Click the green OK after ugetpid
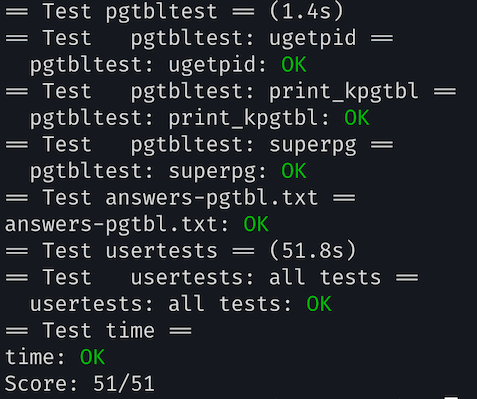The image size is (477, 399). pos(294,64)
